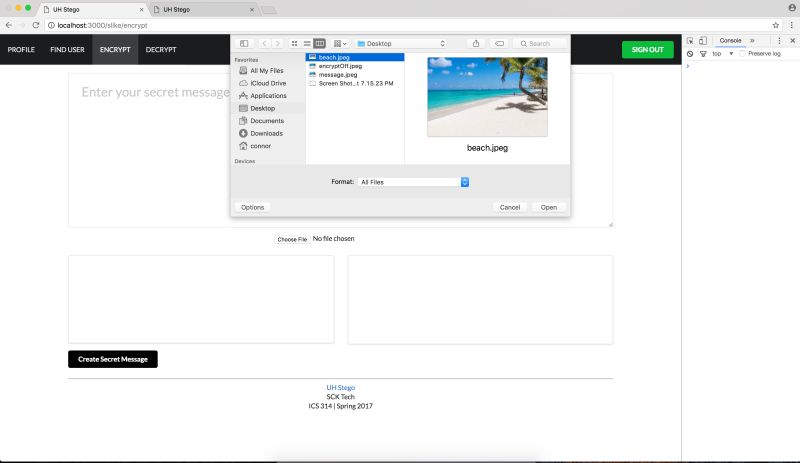Click the console prompt chevron
Screen dimensions: 800x463
(x=688, y=66)
